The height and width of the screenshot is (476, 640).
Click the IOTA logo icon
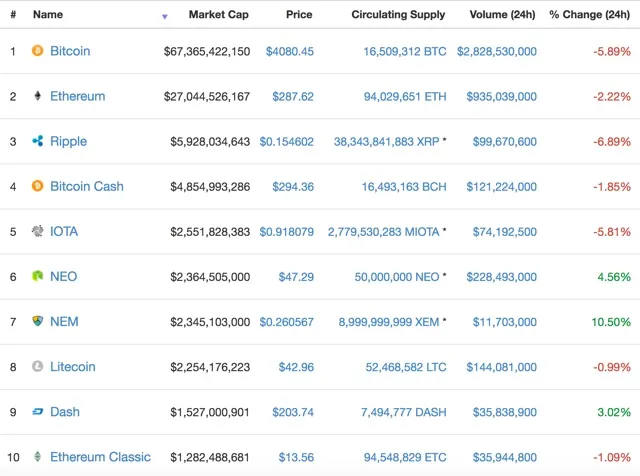click(x=38, y=231)
